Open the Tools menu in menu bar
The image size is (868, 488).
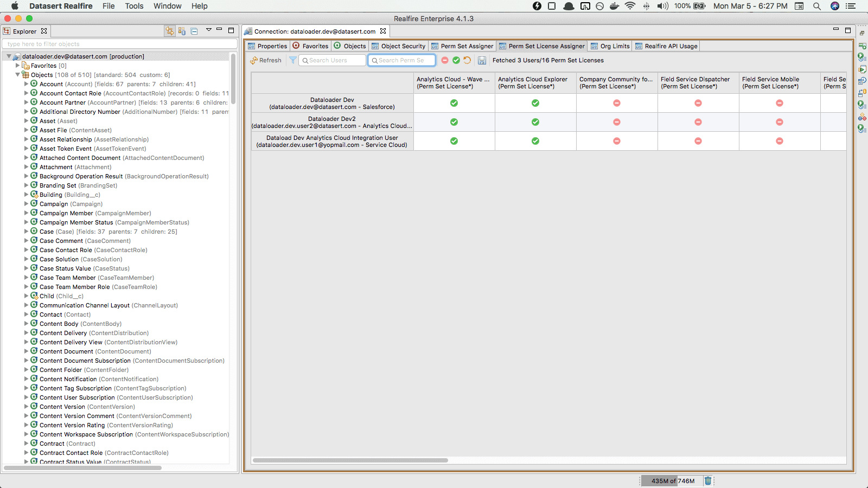tap(134, 6)
